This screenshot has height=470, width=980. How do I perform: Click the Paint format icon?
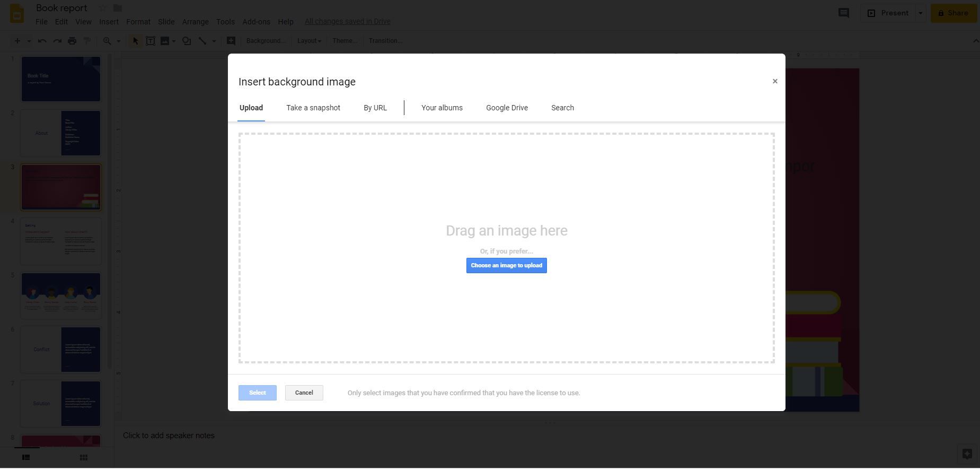click(x=87, y=41)
